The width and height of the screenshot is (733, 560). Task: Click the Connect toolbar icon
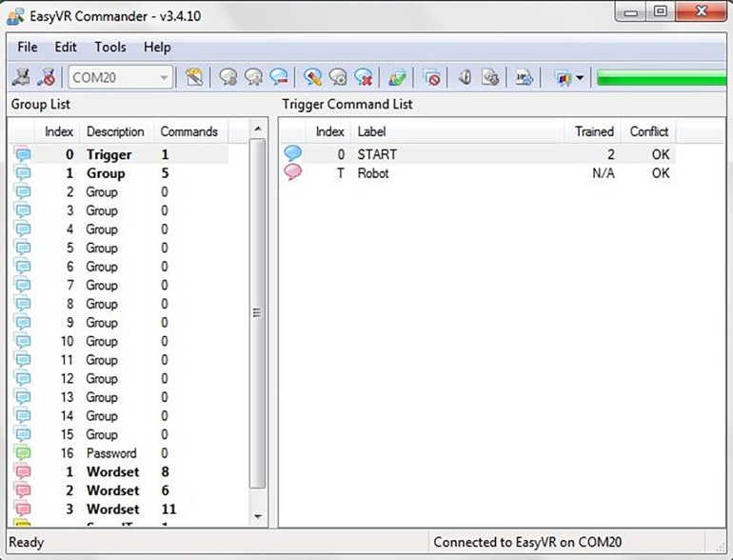(x=21, y=77)
